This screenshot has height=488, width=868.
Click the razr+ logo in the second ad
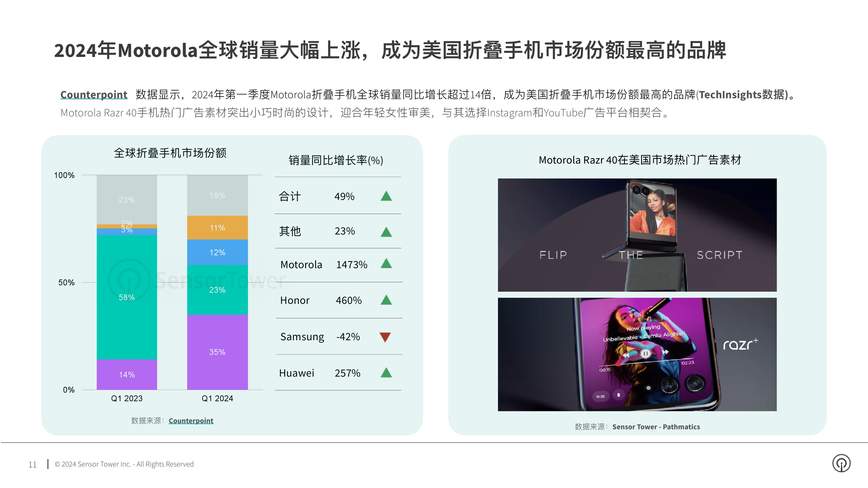point(741,344)
